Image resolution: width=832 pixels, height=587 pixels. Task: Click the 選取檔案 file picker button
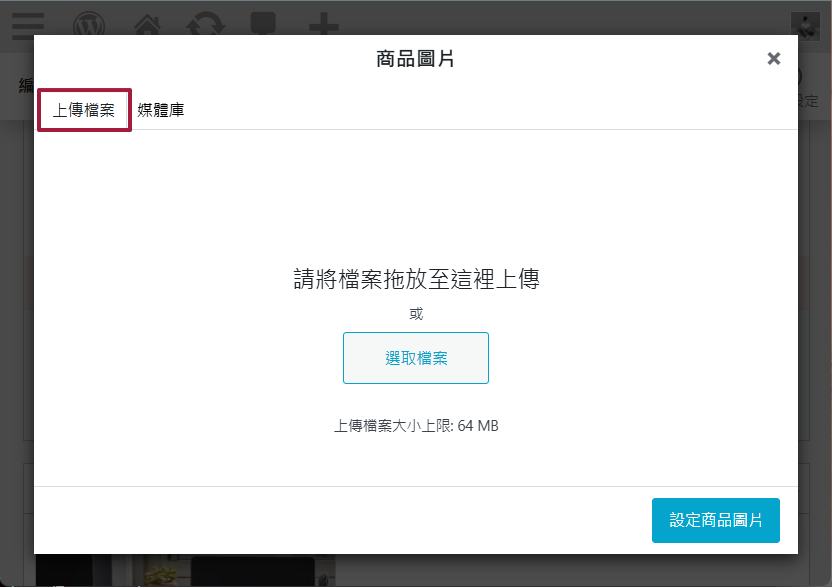(416, 357)
